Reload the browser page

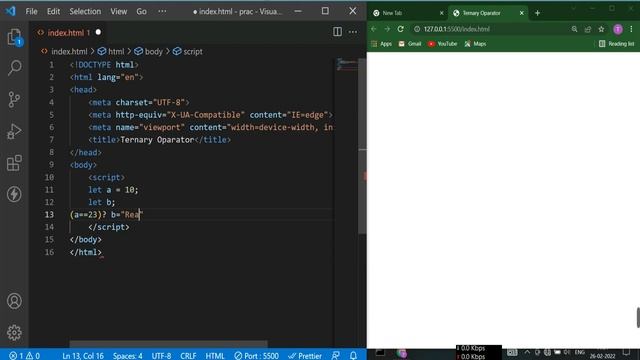400,29
